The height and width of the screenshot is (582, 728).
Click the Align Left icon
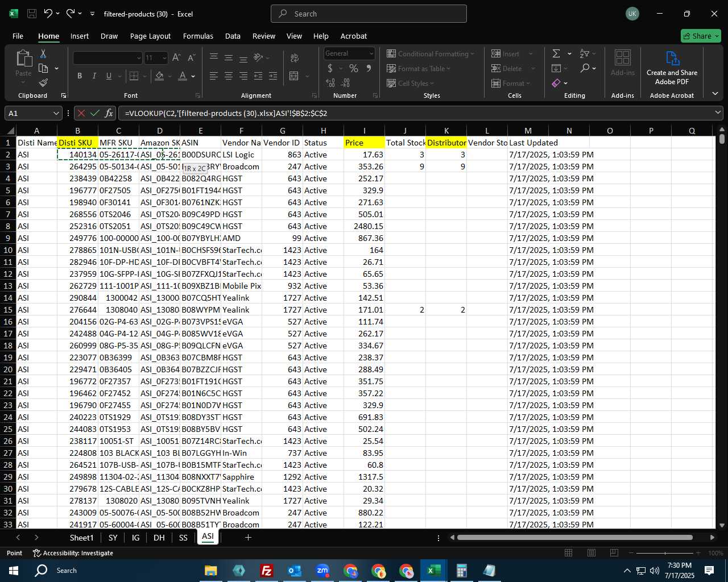[x=214, y=76]
